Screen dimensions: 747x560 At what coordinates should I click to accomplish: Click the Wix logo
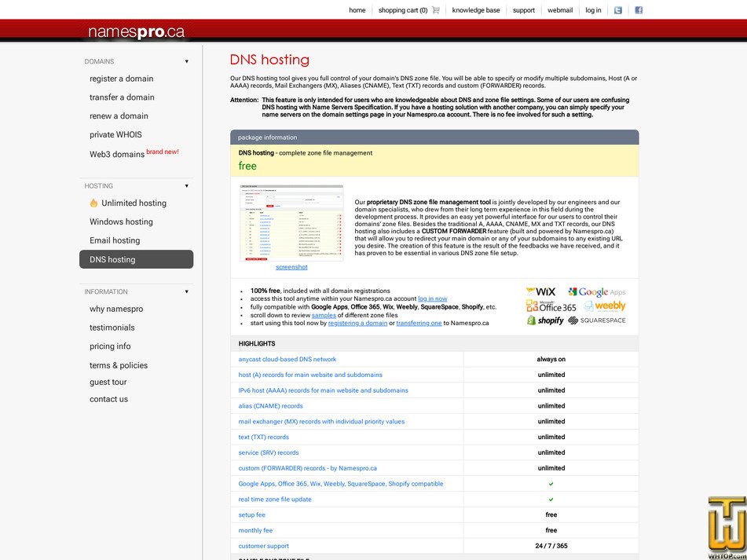[x=540, y=291]
